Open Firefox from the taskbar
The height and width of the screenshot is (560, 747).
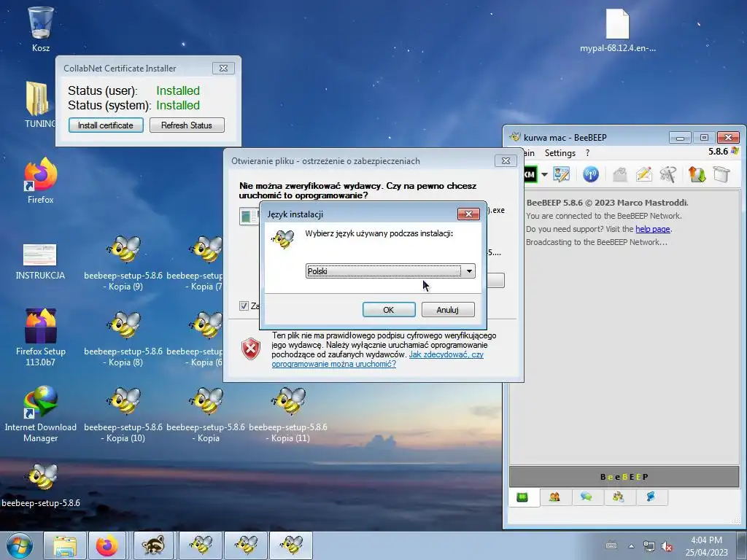coord(107,545)
